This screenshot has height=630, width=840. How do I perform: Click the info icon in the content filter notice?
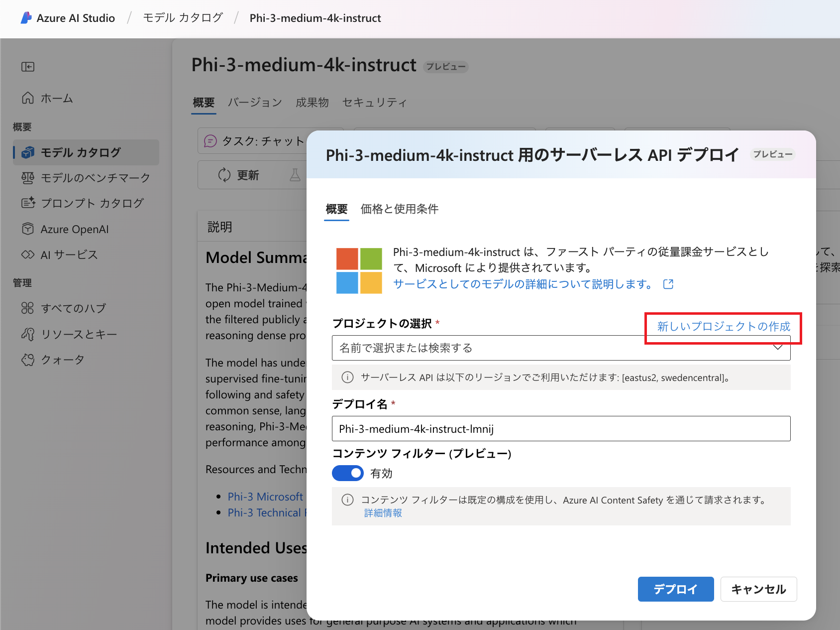click(x=347, y=500)
